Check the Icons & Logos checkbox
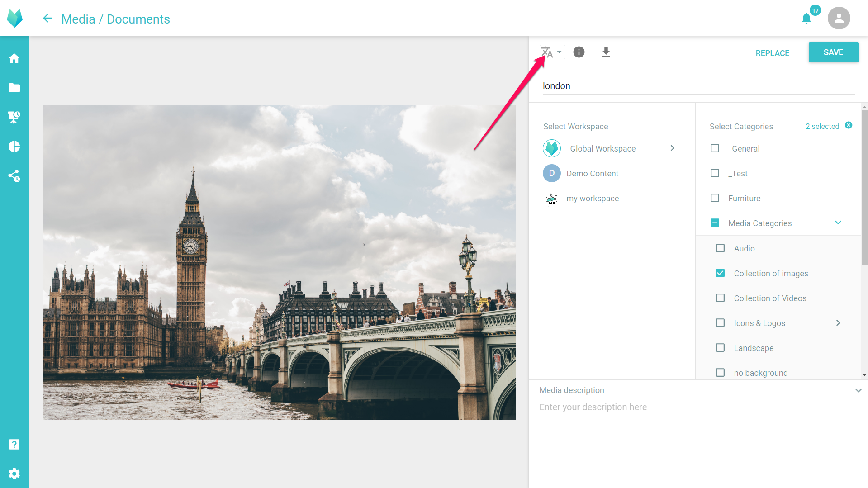Viewport: 868px width, 488px height. click(721, 323)
